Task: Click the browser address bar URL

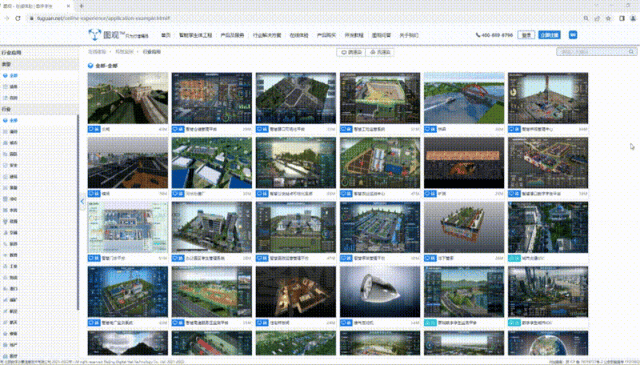Action: click(104, 18)
